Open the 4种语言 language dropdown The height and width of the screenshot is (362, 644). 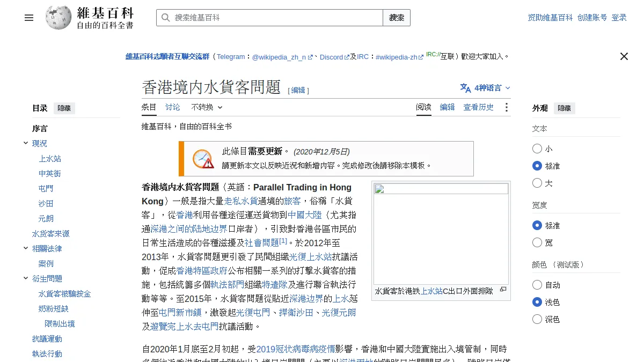(x=486, y=88)
